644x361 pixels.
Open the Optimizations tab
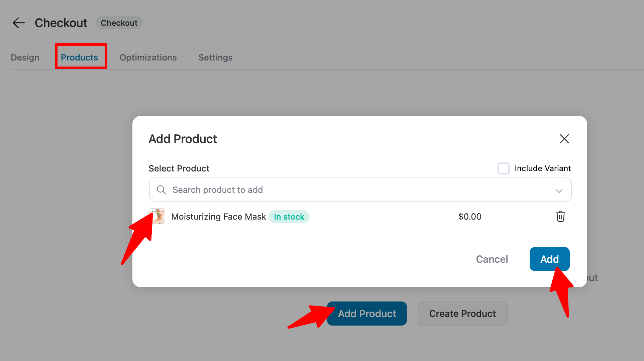click(148, 57)
